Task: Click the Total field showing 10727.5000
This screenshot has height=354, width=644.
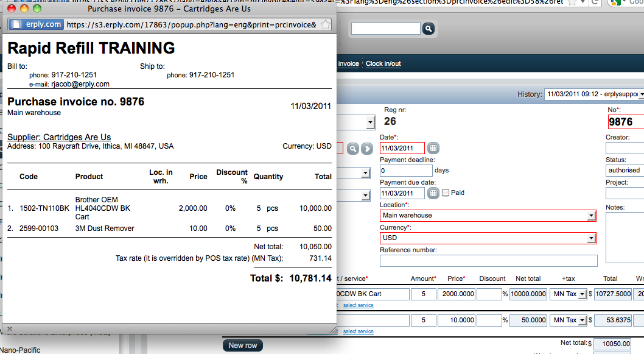Action: click(613, 294)
